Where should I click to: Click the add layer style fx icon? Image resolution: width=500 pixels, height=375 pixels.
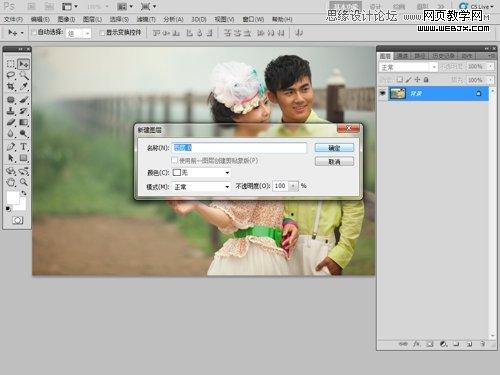point(416,344)
